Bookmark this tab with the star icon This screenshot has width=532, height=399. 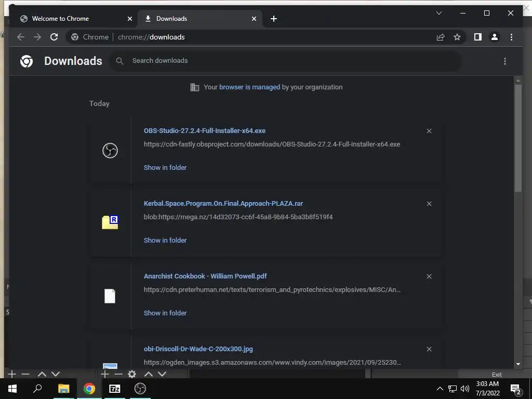(457, 37)
